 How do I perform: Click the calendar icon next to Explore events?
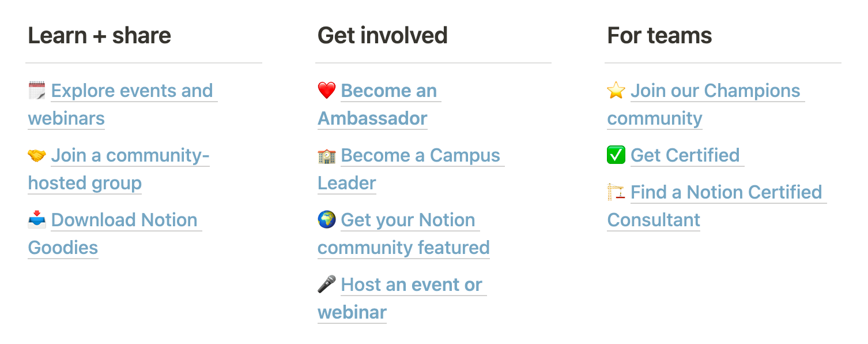36,89
